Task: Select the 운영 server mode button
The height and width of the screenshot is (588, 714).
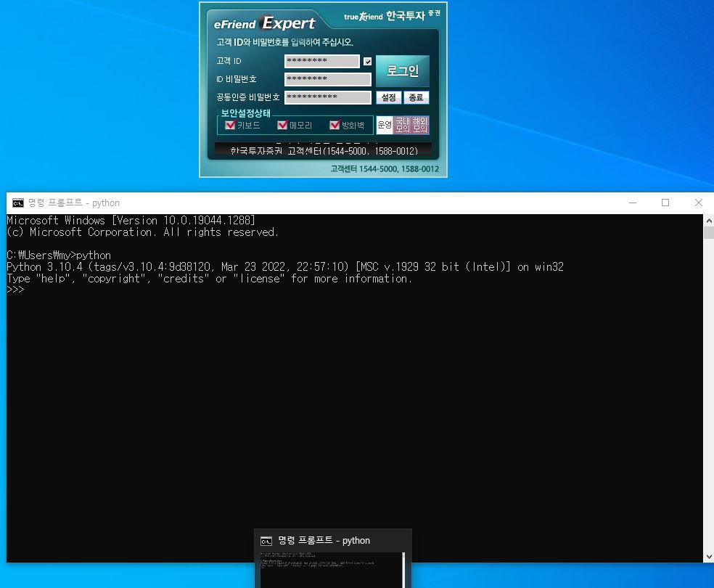Action: (385, 125)
